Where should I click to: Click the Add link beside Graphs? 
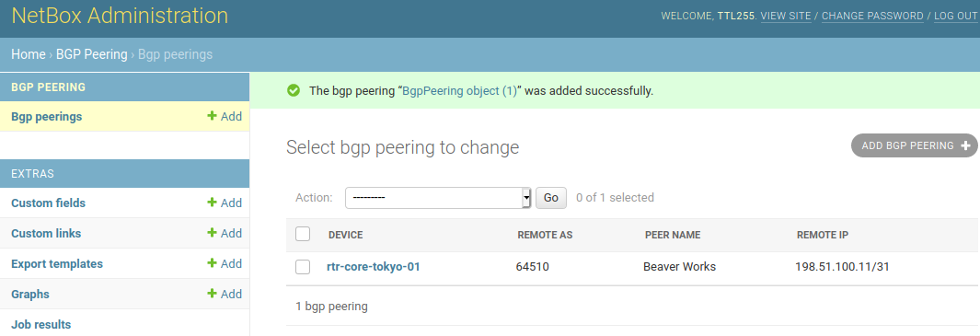[225, 294]
